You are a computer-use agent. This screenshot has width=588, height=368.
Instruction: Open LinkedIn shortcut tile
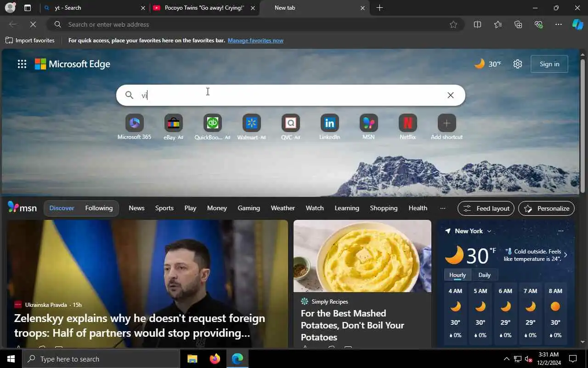point(329,127)
